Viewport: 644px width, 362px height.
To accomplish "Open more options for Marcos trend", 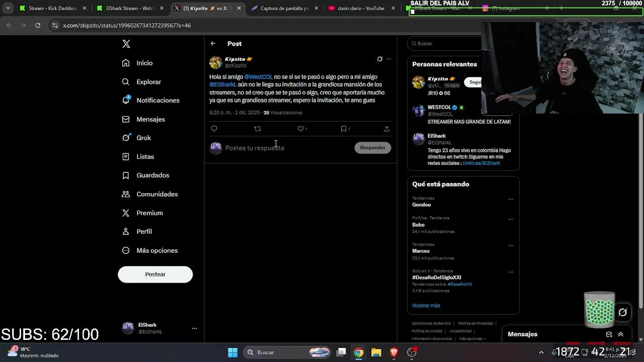I will pos(511,245).
